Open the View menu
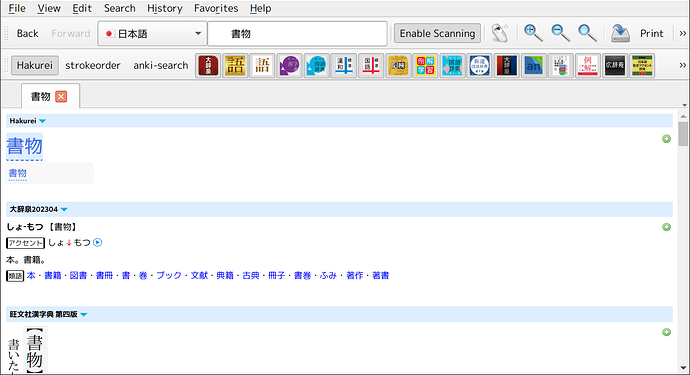 pyautogui.click(x=49, y=8)
